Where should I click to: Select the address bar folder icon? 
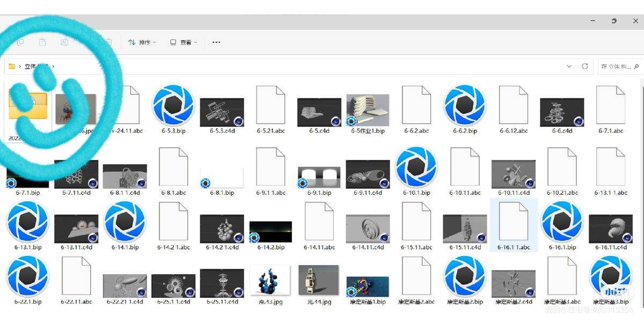(x=11, y=67)
